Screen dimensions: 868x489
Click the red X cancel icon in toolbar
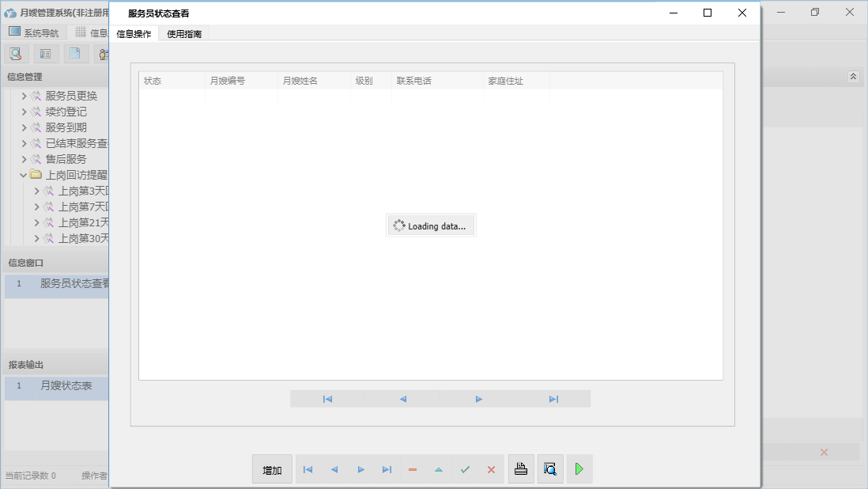491,469
